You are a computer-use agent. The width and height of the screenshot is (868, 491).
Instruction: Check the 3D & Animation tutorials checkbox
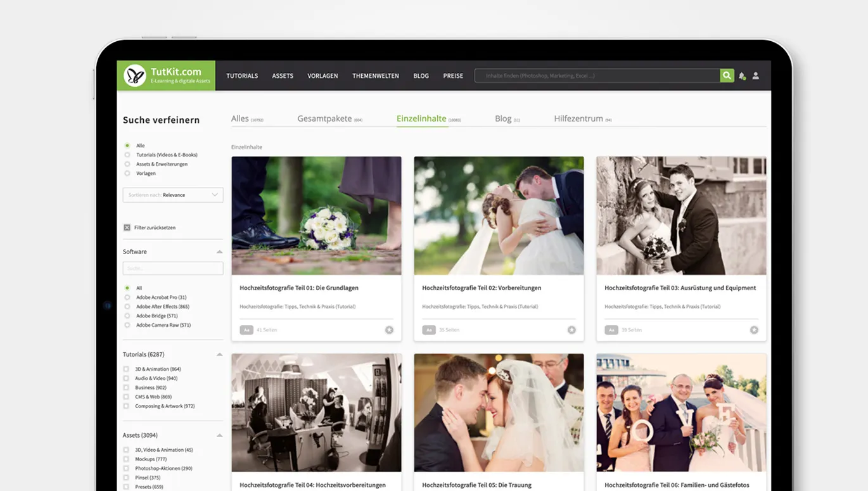click(x=126, y=369)
